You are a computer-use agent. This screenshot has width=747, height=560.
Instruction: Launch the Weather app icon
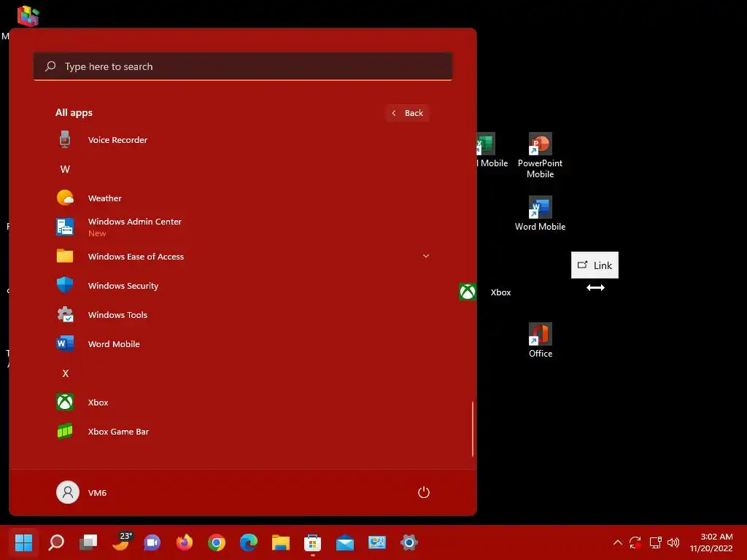click(x=65, y=198)
